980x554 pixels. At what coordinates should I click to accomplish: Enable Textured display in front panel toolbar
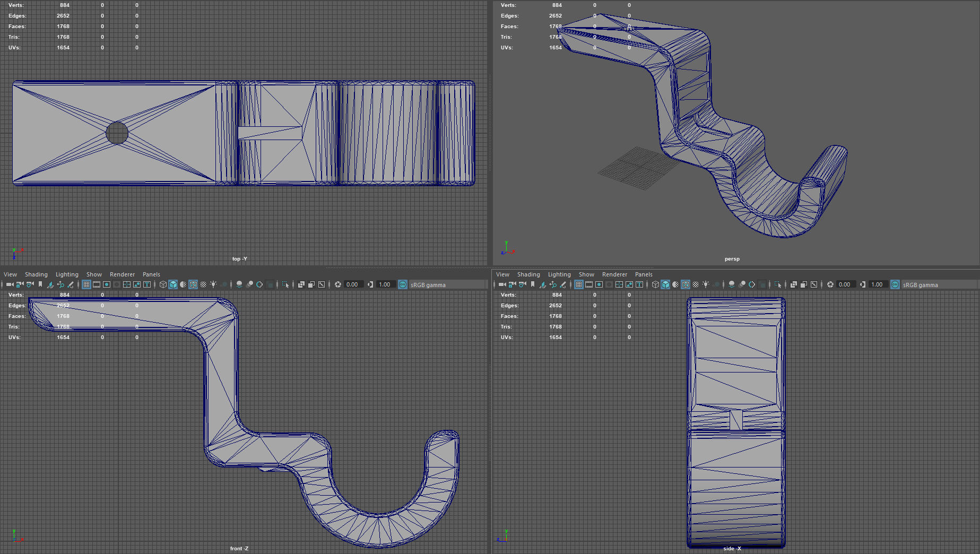click(203, 284)
